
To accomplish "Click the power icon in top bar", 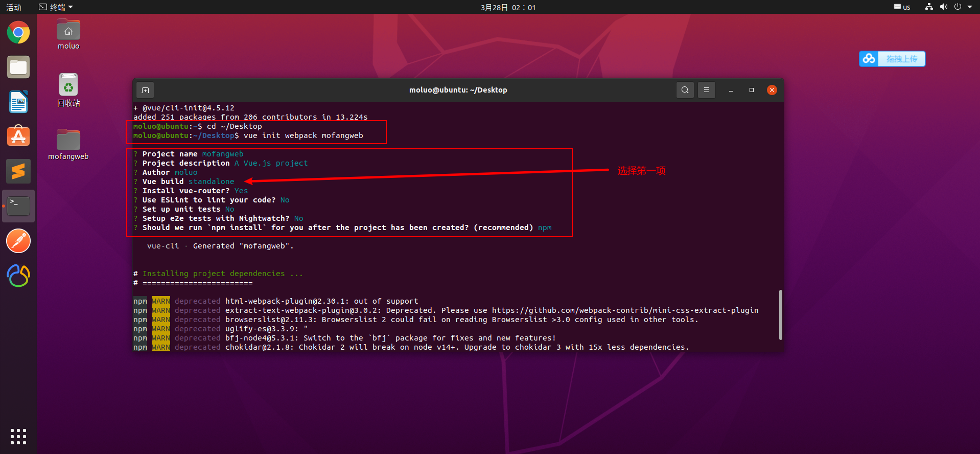I will 958,7.
